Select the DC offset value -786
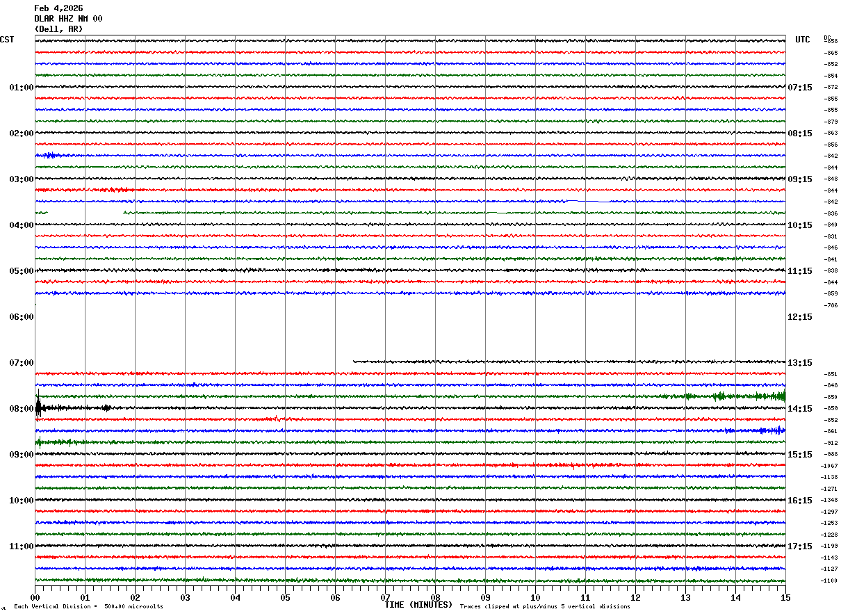The height and width of the screenshot is (616, 841). pos(831,305)
